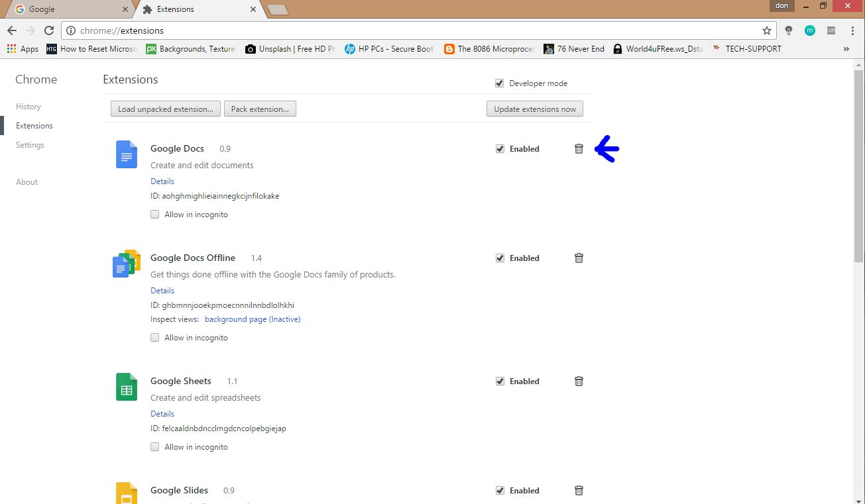This screenshot has width=865, height=504.
Task: Inspect 'background page (Inactive)' link
Action: click(x=253, y=319)
